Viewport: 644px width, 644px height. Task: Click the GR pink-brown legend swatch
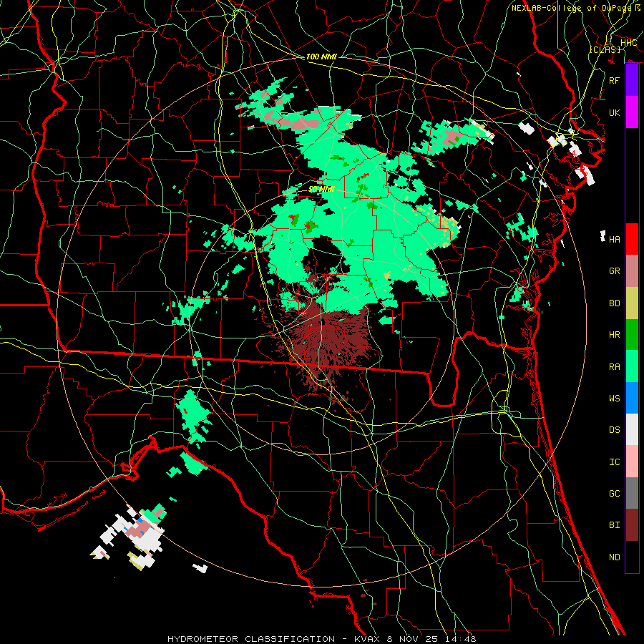click(632, 271)
